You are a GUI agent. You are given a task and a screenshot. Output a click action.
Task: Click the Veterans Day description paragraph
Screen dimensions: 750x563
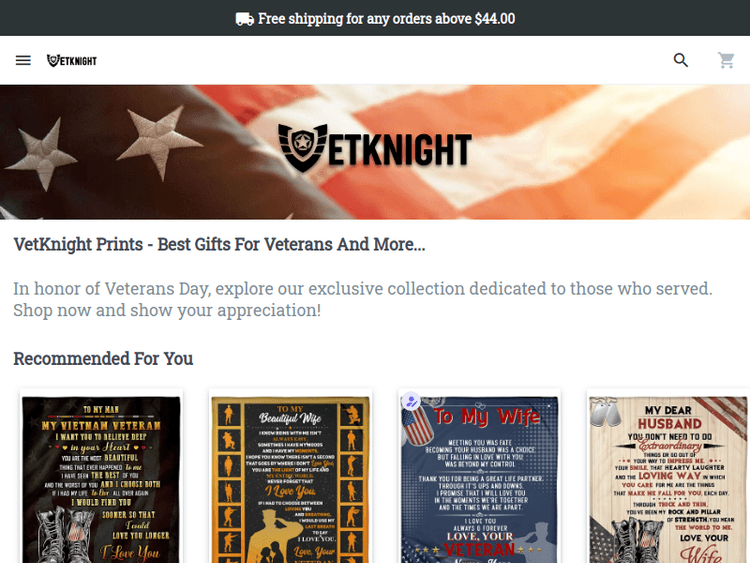point(363,299)
